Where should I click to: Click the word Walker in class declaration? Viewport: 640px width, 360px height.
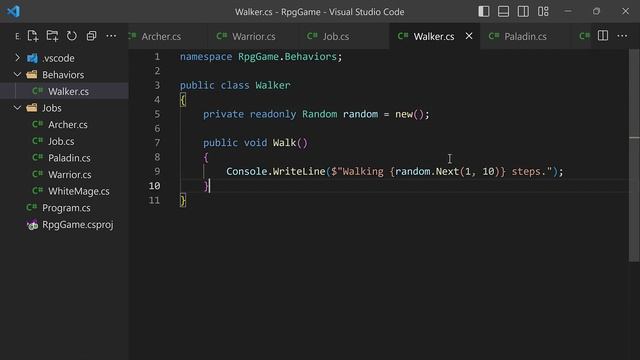[273, 85]
